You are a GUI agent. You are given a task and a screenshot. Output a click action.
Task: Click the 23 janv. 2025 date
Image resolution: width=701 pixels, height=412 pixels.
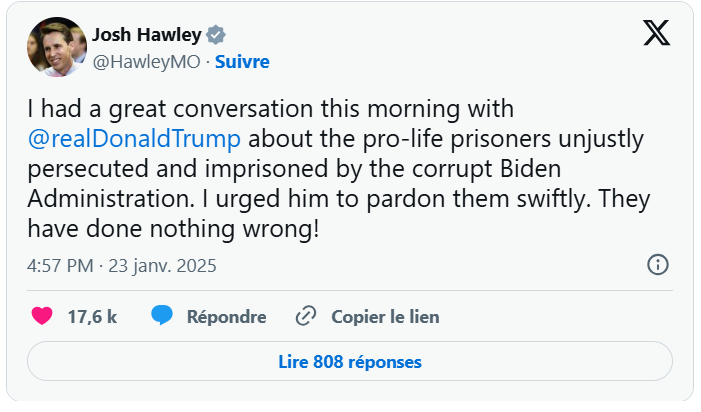click(165, 266)
